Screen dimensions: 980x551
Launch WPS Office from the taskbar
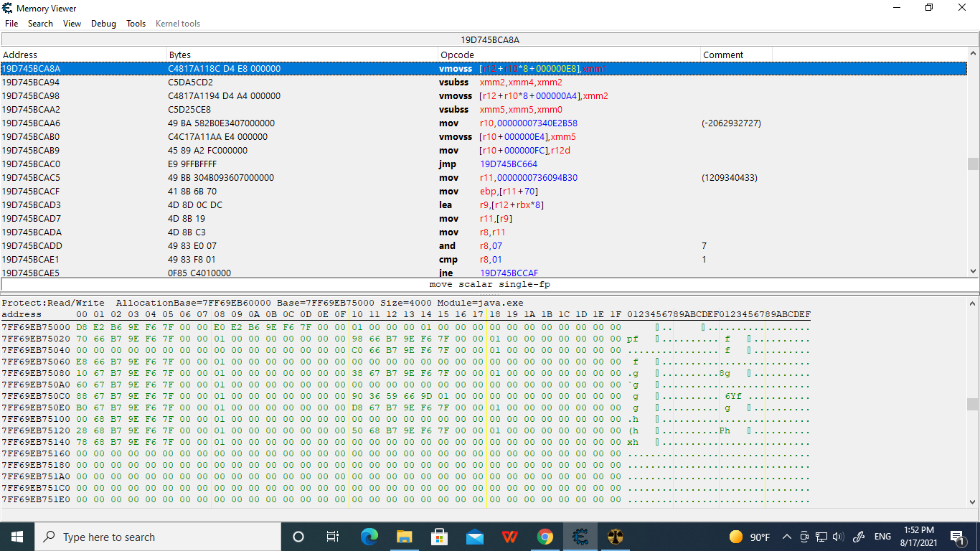(x=509, y=536)
